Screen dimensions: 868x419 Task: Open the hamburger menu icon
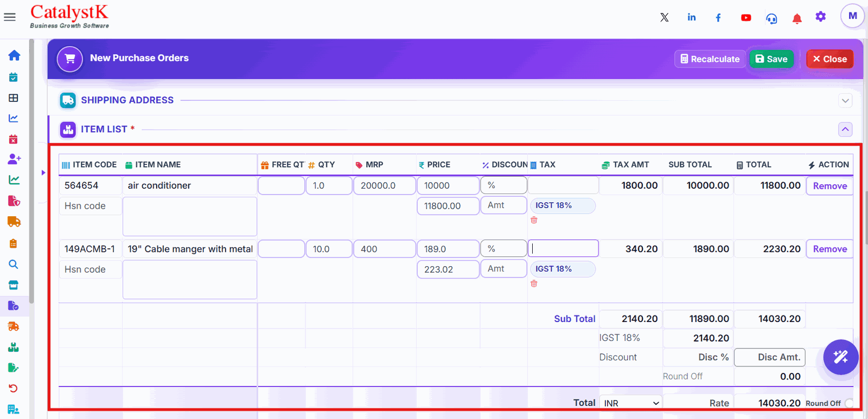point(10,17)
